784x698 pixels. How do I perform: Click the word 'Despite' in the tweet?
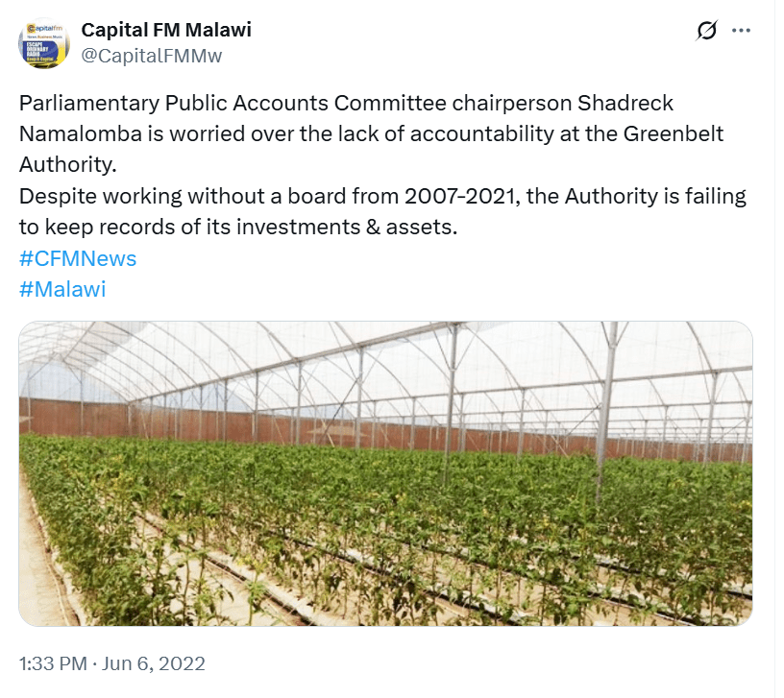coord(52,197)
